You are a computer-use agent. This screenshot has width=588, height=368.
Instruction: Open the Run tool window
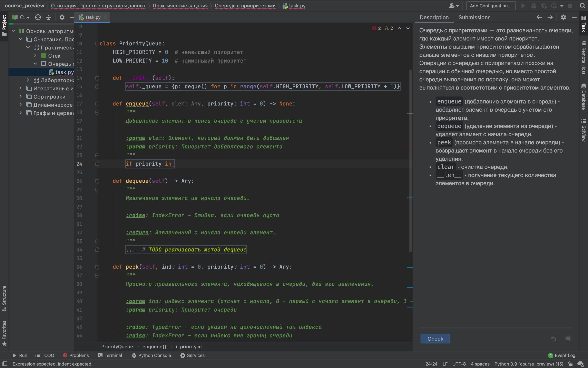coord(20,355)
